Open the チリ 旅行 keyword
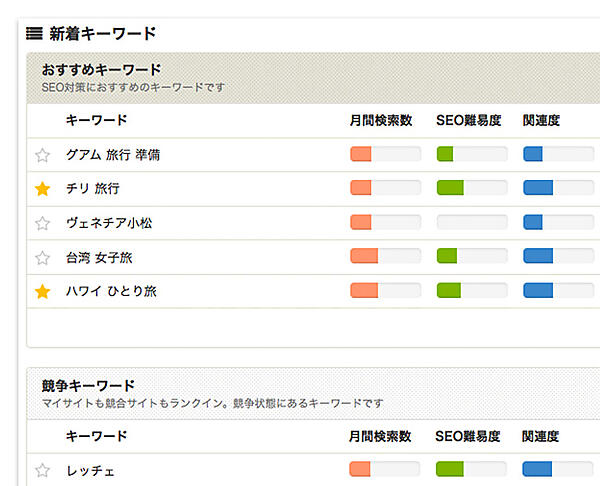 click(x=93, y=189)
